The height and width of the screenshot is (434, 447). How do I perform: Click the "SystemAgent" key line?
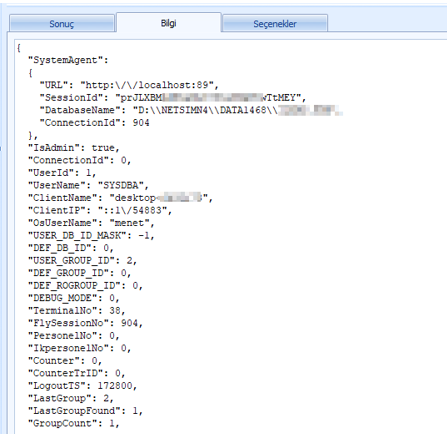(68, 60)
